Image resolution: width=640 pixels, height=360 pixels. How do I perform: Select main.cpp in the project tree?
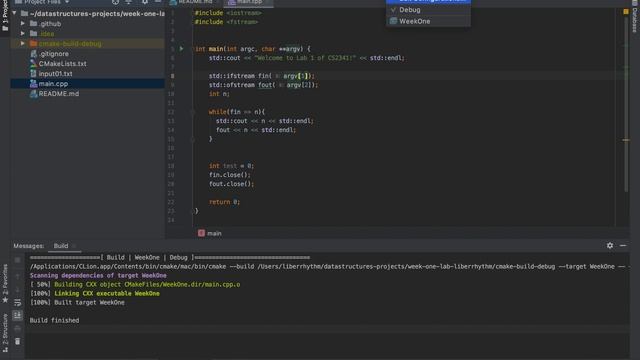click(53, 84)
